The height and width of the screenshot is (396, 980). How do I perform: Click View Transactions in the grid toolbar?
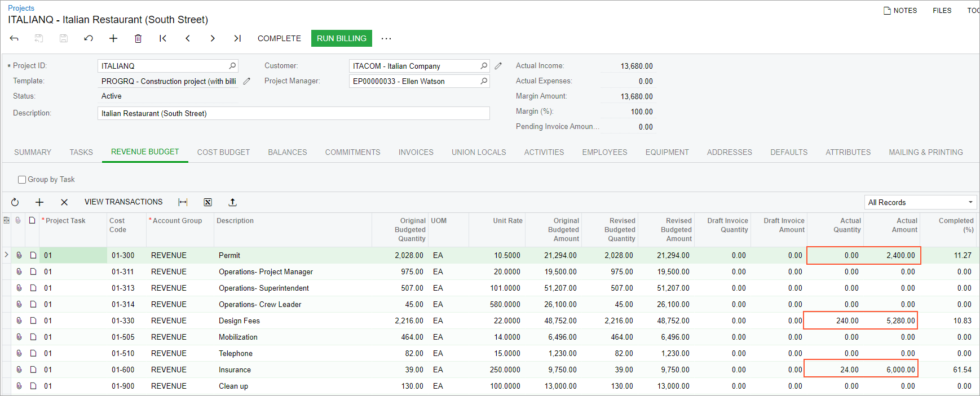[x=123, y=202]
